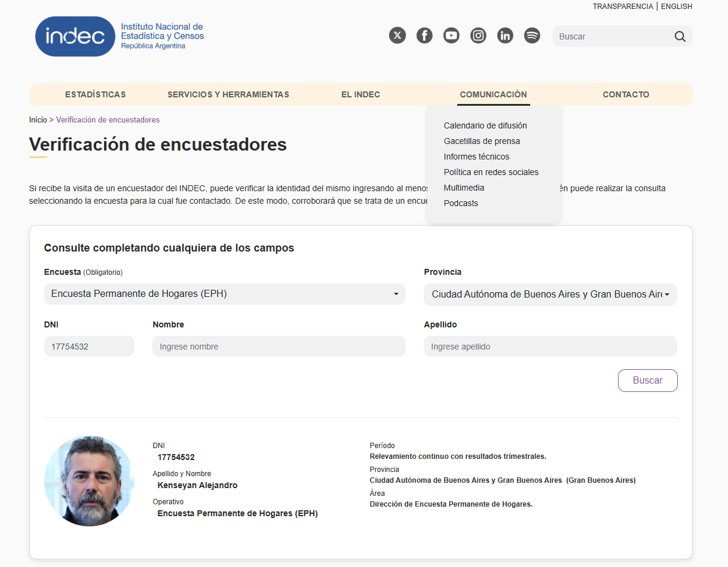Open INDEC's X (Twitter) profile
This screenshot has height=567, width=728.
tap(397, 35)
